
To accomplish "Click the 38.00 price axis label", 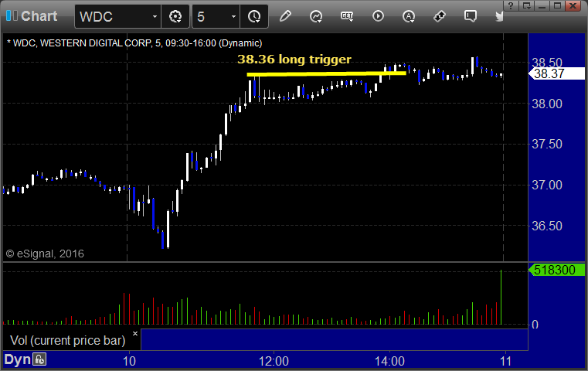I will pos(547,104).
